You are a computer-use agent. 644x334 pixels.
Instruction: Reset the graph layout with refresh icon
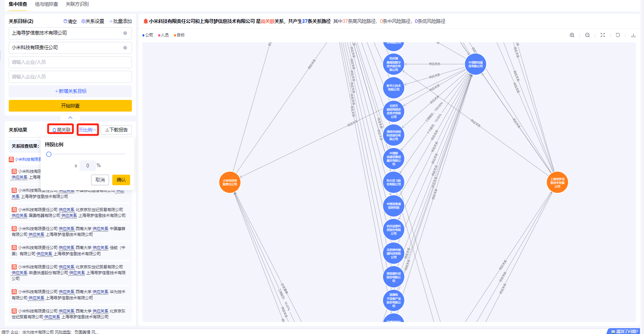[618, 35]
